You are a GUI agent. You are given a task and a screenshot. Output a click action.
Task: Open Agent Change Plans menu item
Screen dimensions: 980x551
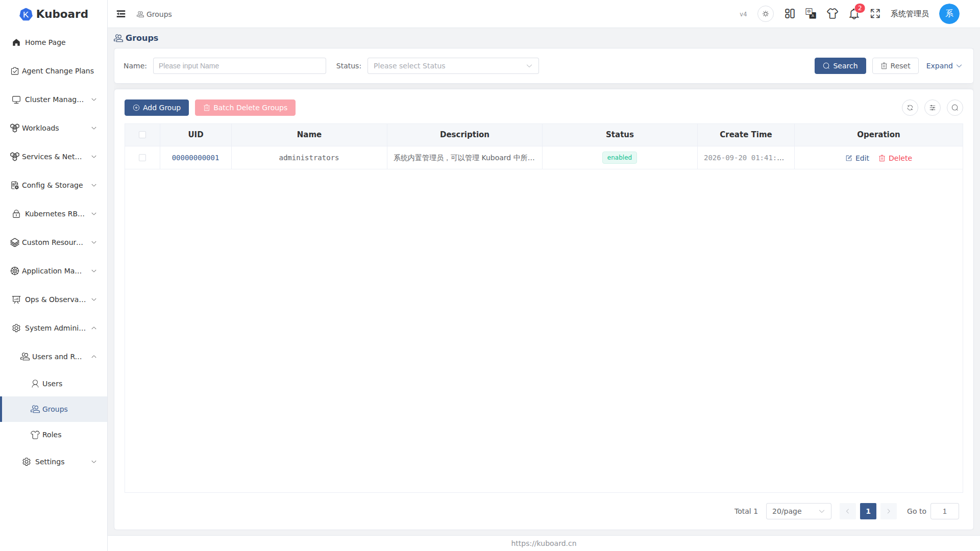pyautogui.click(x=54, y=71)
